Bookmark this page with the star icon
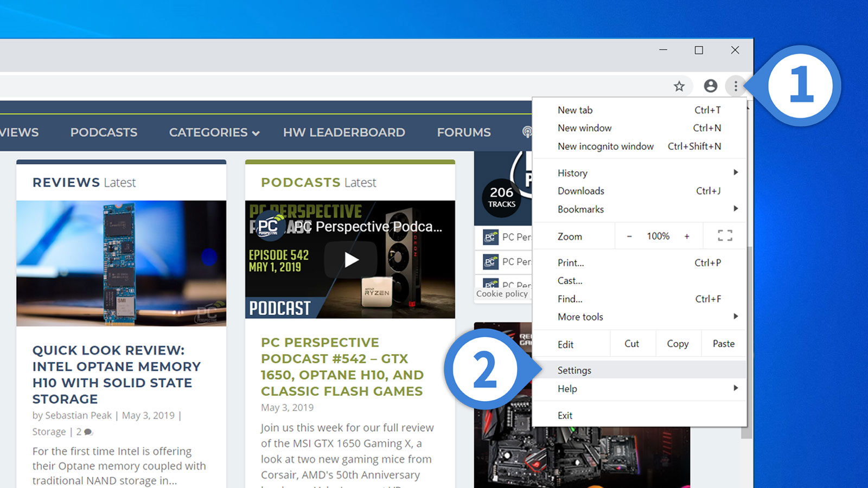Screen dimensions: 868x488 [x=679, y=86]
